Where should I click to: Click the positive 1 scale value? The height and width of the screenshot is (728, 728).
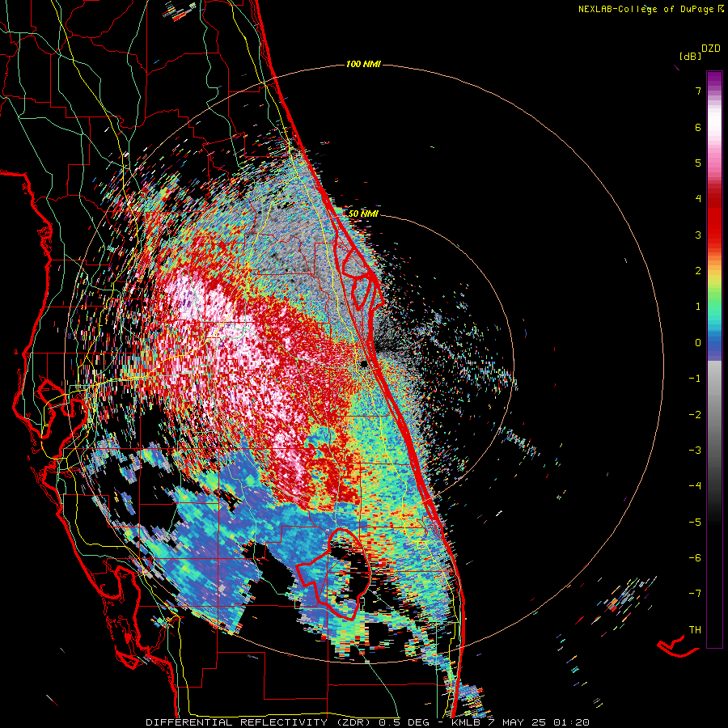coord(698,307)
